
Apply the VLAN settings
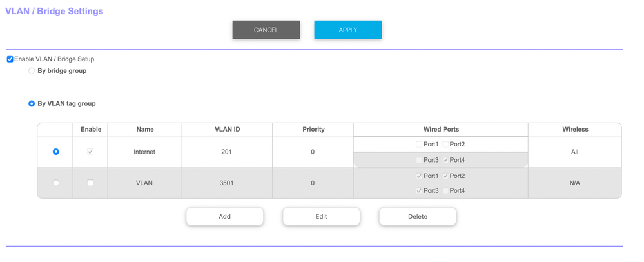click(x=347, y=30)
